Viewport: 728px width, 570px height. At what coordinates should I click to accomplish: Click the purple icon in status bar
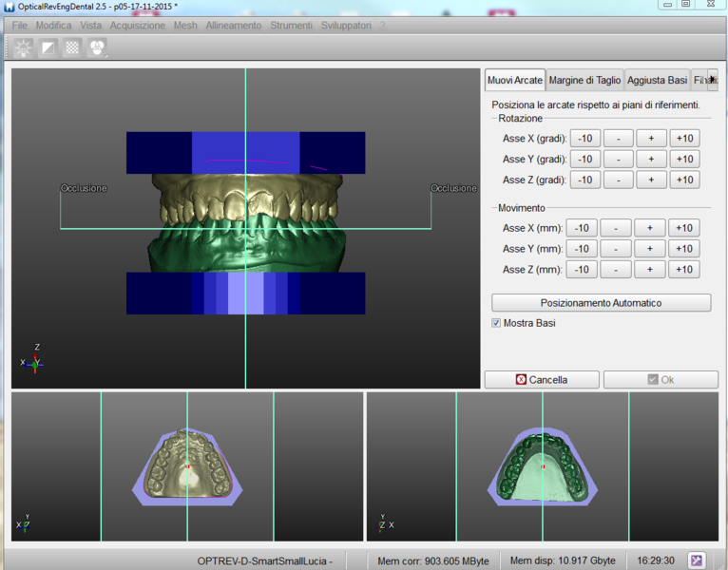click(698, 560)
